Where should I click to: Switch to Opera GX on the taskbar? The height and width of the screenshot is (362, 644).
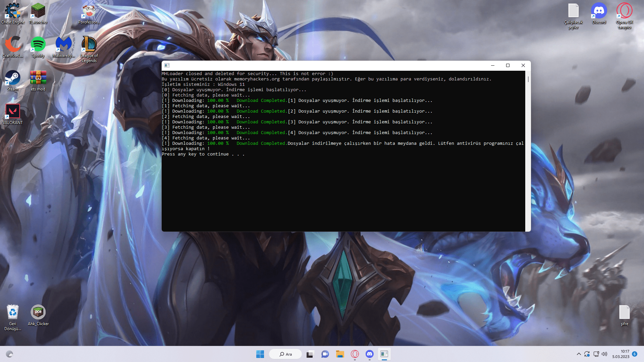click(355, 354)
